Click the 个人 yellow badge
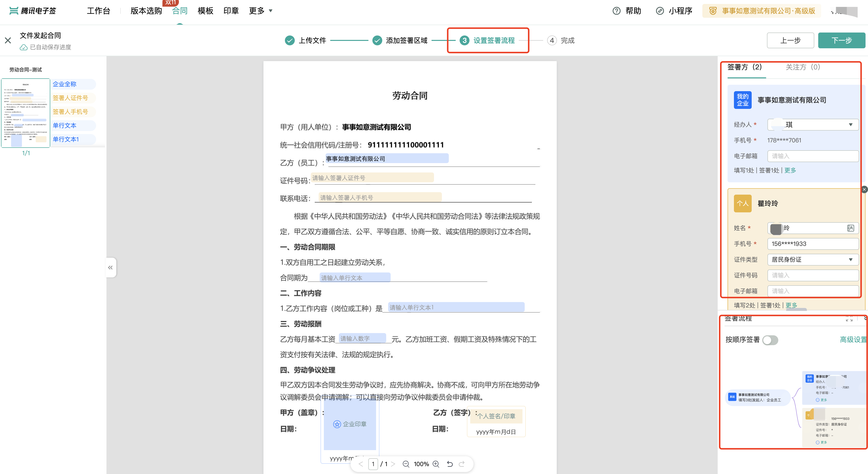This screenshot has height=474, width=868. pos(743,203)
